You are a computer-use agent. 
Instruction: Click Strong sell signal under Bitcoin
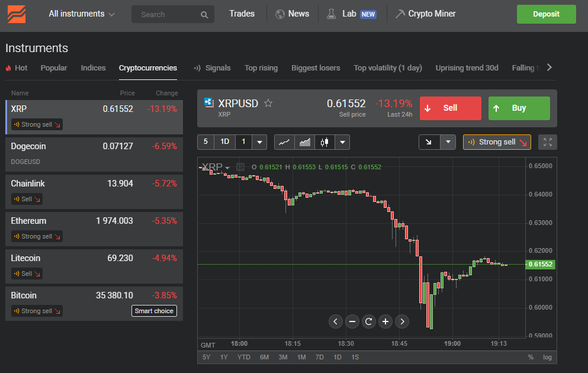coord(37,311)
